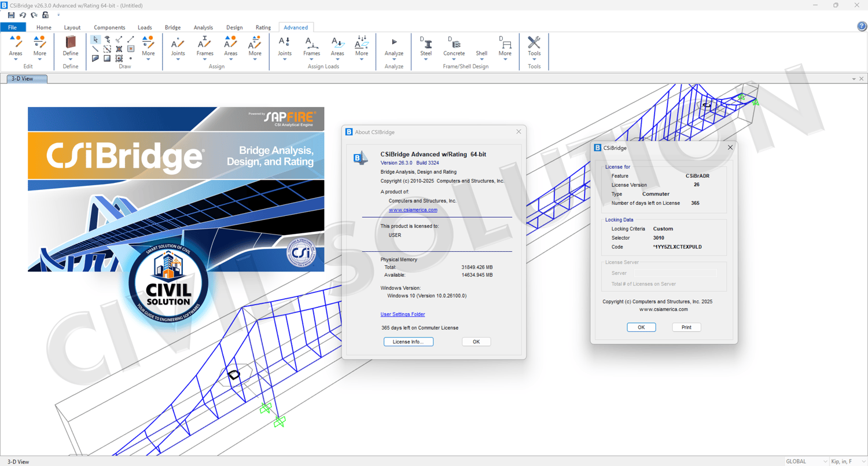The width and height of the screenshot is (868, 466).
Task: Select the pointer tool in the Draw group
Action: click(x=95, y=39)
